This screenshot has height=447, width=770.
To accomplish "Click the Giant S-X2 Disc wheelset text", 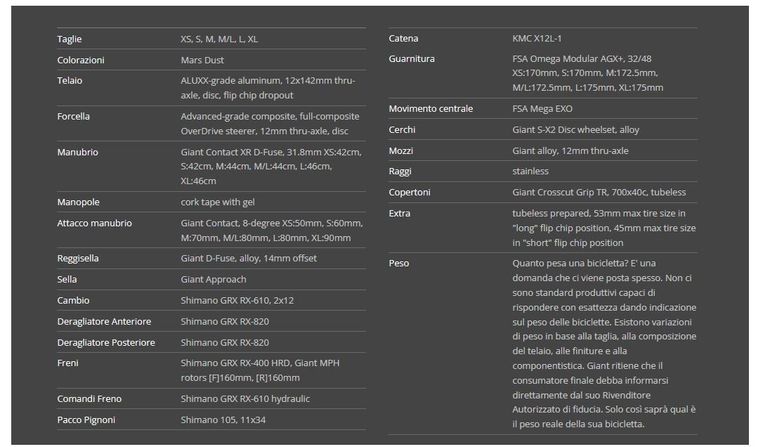I will (x=575, y=130).
